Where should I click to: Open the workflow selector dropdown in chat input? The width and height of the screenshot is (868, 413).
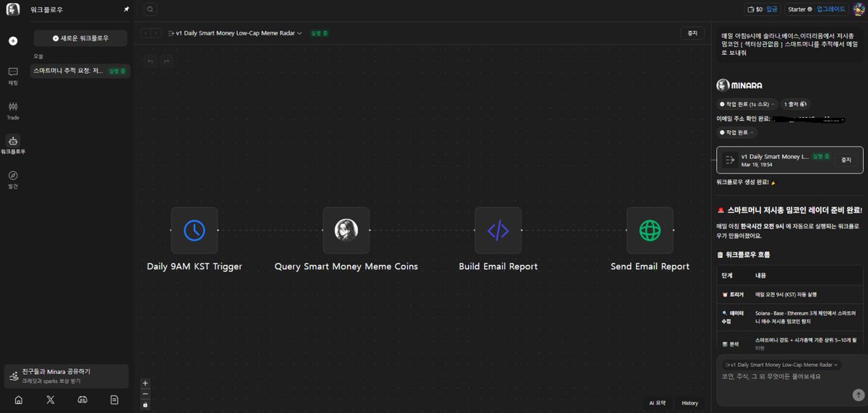tap(783, 365)
